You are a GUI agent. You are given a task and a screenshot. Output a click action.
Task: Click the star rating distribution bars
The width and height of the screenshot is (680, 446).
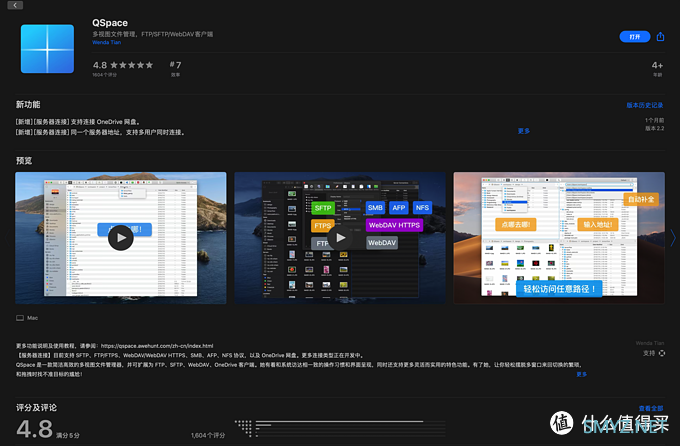click(x=340, y=428)
